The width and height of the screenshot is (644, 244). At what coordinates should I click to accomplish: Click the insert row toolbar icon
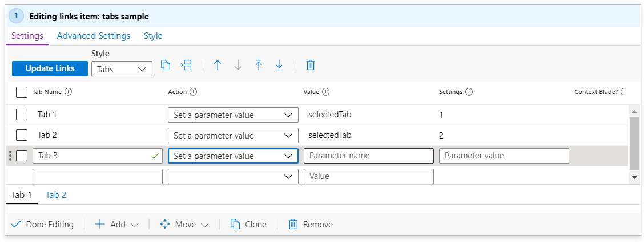click(187, 65)
